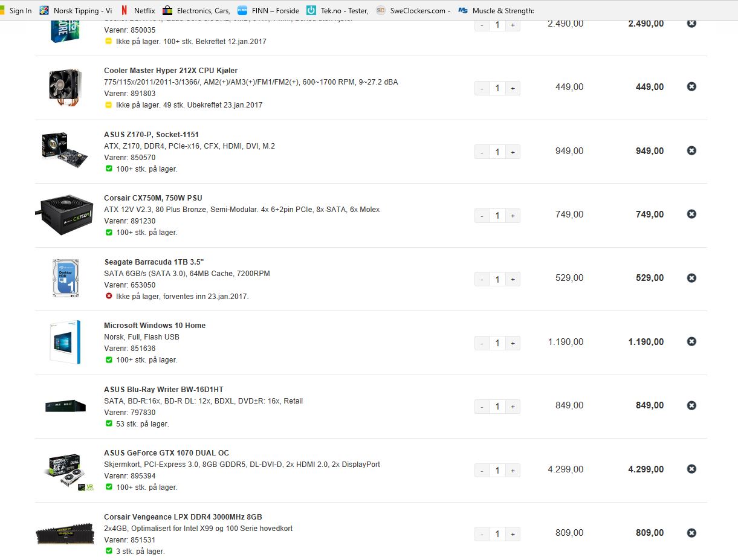Image resolution: width=738 pixels, height=560 pixels.
Task: Click the Cooler Master CPU cooler thumbnail
Action: pyautogui.click(x=65, y=88)
